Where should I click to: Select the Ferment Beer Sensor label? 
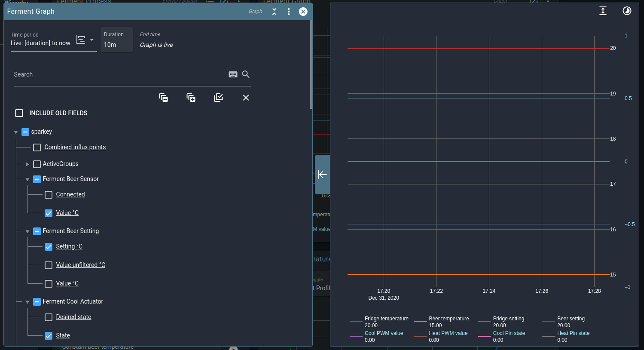pos(70,179)
